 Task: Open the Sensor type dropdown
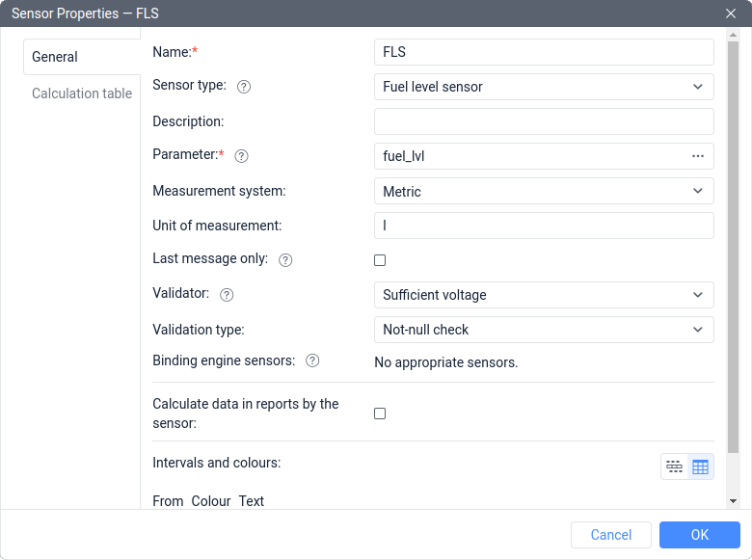[543, 87]
